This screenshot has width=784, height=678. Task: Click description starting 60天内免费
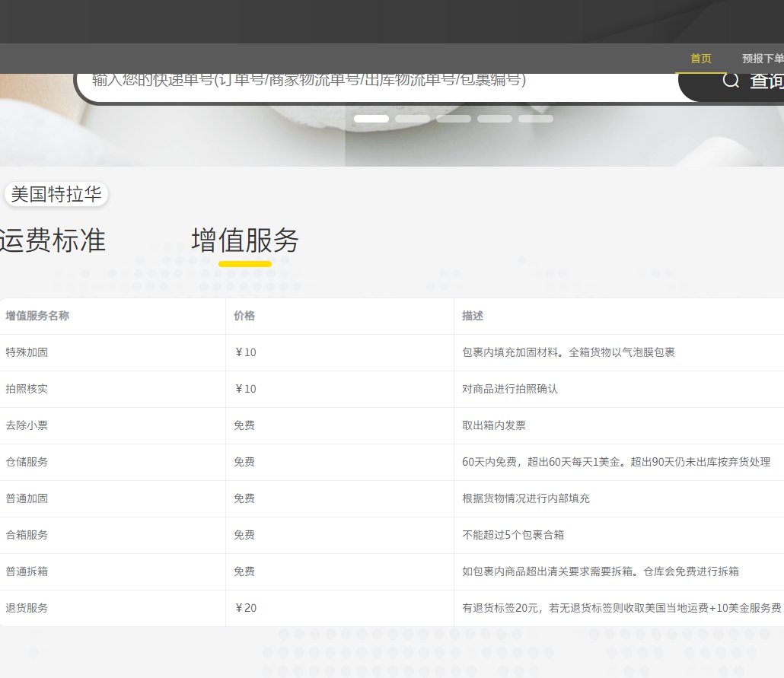tap(616, 461)
